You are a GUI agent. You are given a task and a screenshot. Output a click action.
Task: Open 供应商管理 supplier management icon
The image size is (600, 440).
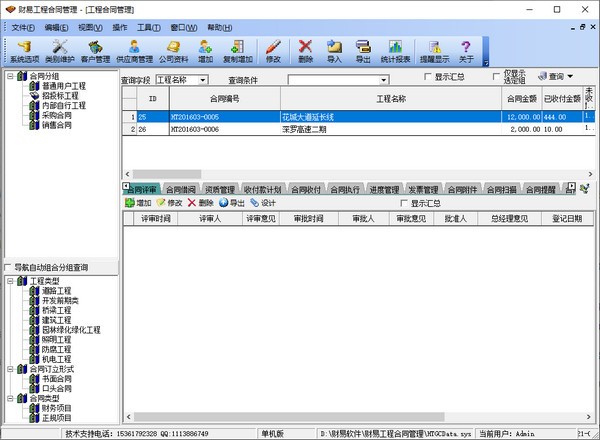tap(134, 51)
